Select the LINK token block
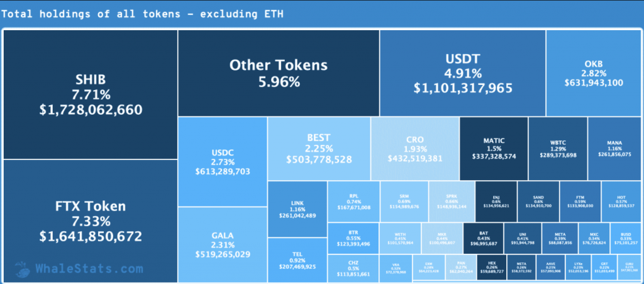The width and height of the screenshot is (644, 284). point(297,208)
